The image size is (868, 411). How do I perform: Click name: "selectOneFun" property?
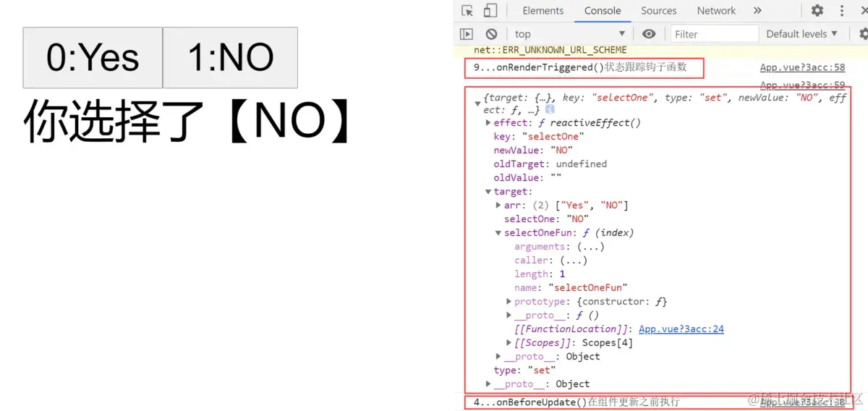tap(571, 288)
